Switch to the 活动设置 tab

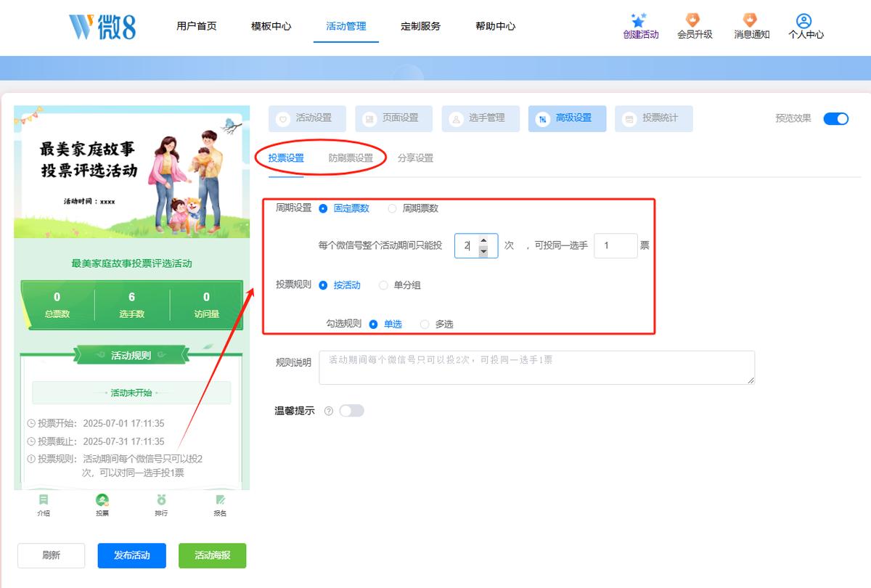tap(308, 118)
